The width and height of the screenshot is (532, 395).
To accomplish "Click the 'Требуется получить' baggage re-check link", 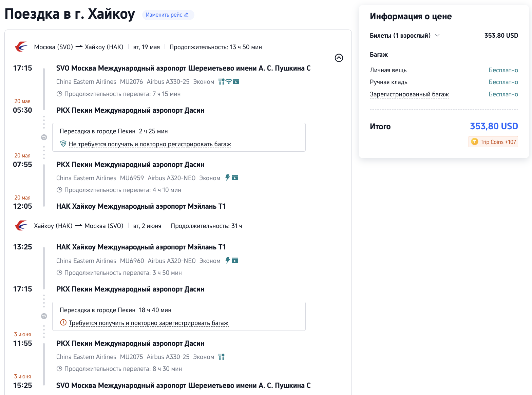I will coord(149,323).
